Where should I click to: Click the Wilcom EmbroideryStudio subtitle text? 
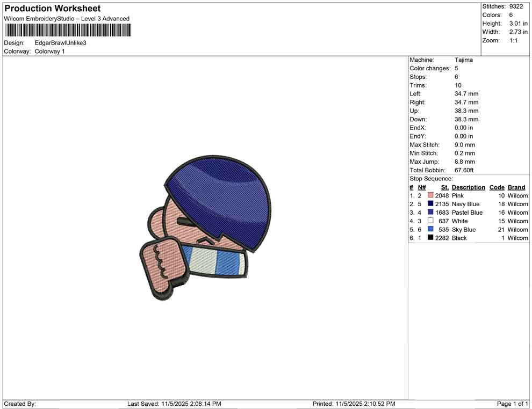point(67,19)
